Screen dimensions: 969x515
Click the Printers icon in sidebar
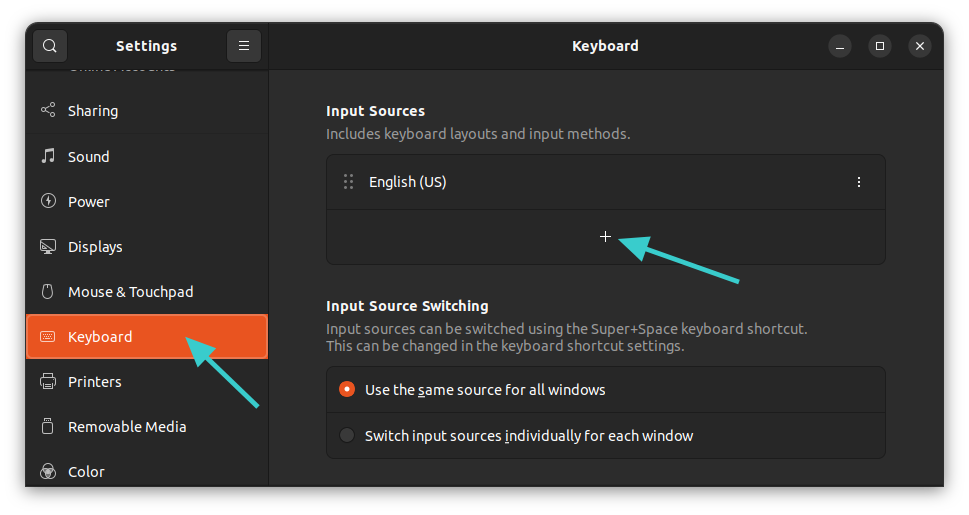[48, 382]
